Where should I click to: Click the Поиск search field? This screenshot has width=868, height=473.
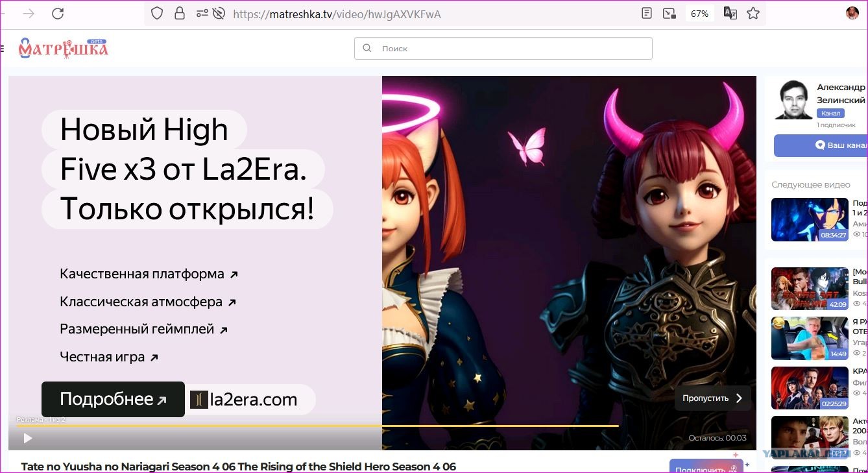[x=503, y=48]
